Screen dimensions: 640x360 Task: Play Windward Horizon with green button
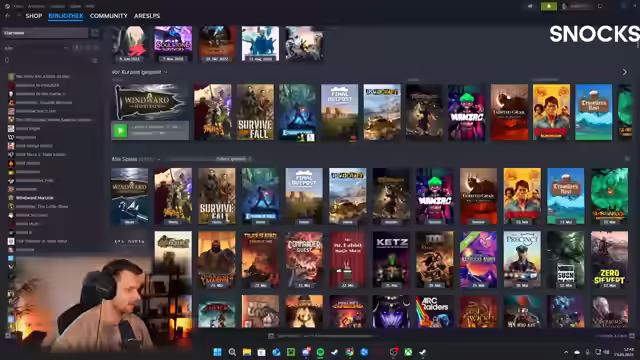pyautogui.click(x=120, y=131)
